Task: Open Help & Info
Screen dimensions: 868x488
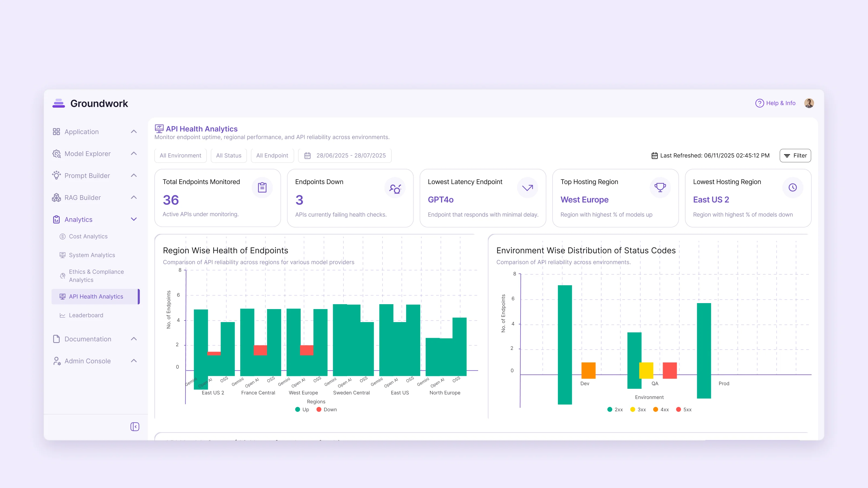Action: coord(775,103)
